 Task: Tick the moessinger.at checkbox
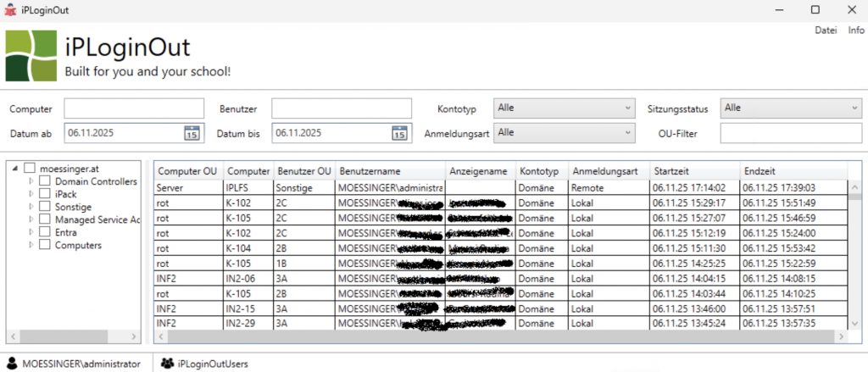tap(31, 169)
